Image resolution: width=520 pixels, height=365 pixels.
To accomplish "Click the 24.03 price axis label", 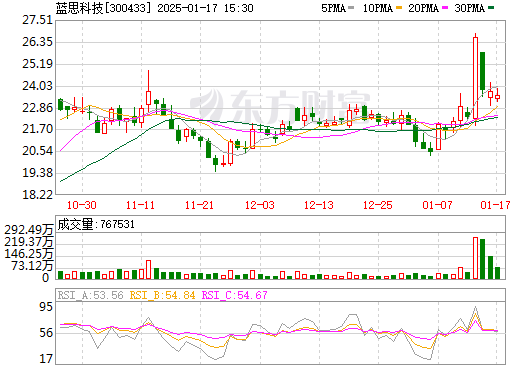I will tap(37, 86).
